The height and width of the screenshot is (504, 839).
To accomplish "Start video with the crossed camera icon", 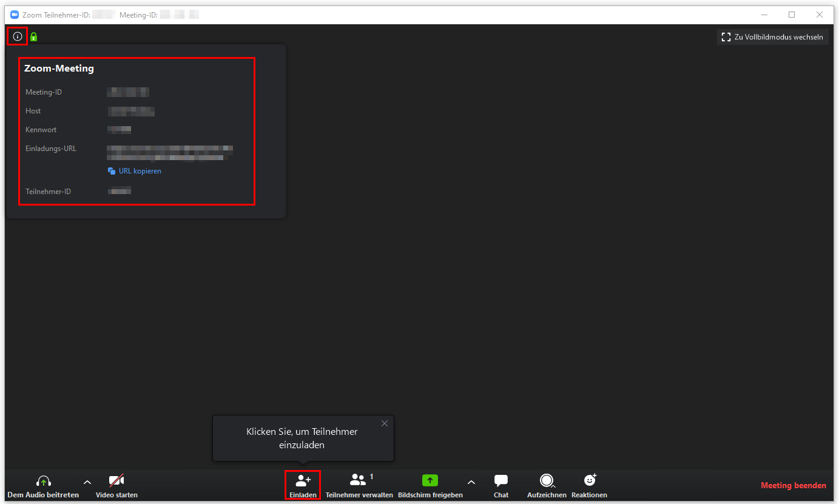I will (116, 482).
